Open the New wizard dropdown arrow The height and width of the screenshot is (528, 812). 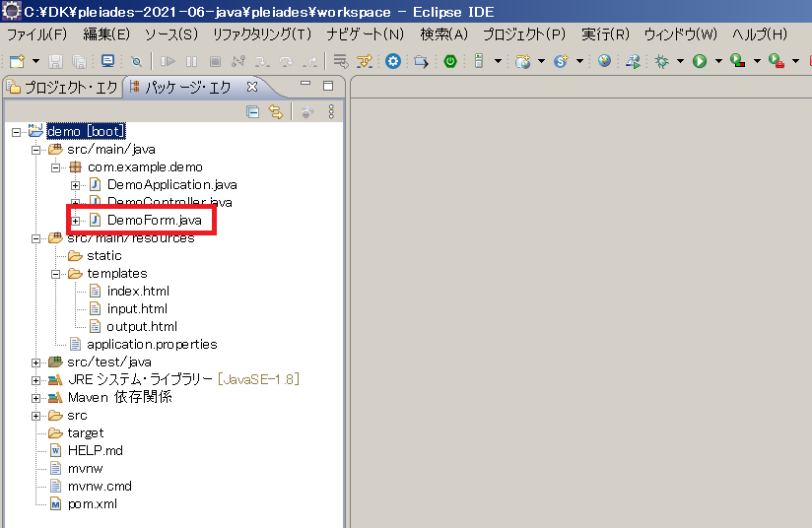pyautogui.click(x=35, y=61)
